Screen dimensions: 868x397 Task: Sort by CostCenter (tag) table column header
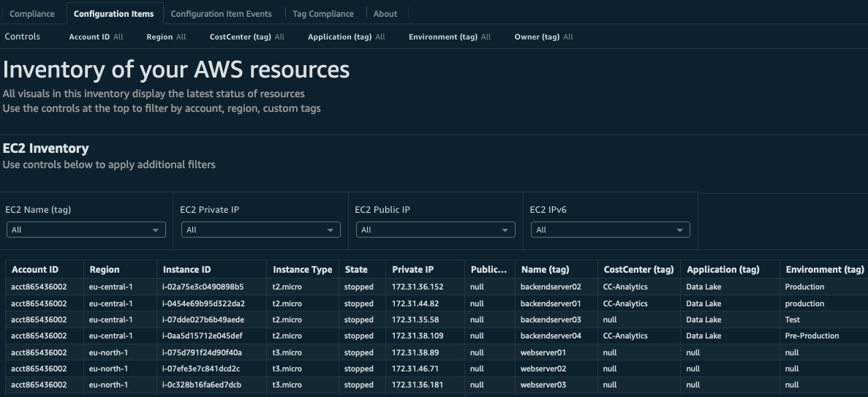(x=638, y=270)
